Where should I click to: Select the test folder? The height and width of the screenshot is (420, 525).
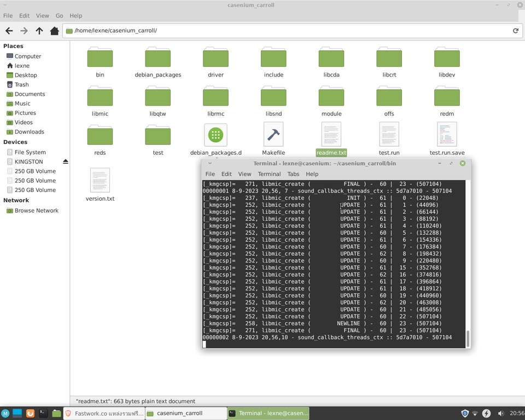tap(157, 141)
